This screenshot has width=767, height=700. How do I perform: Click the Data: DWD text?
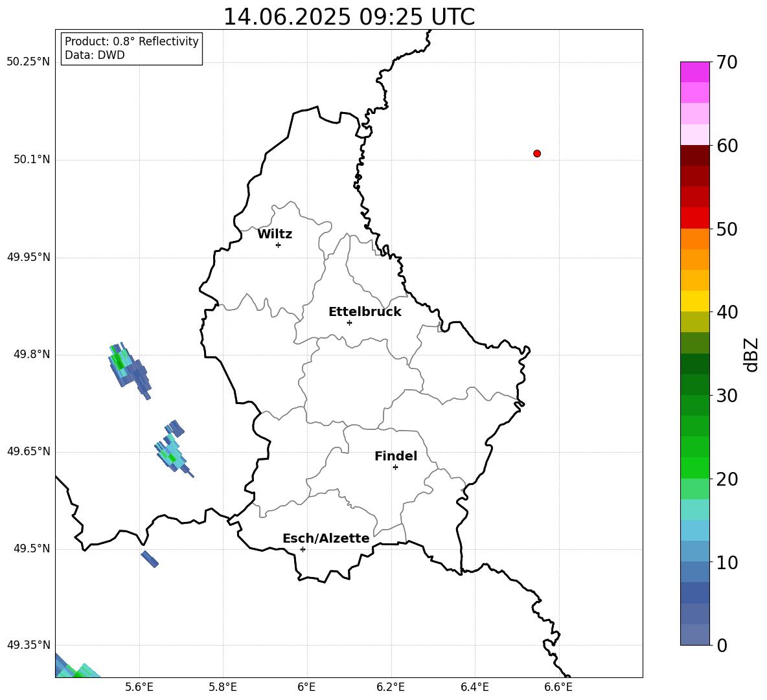(95, 55)
